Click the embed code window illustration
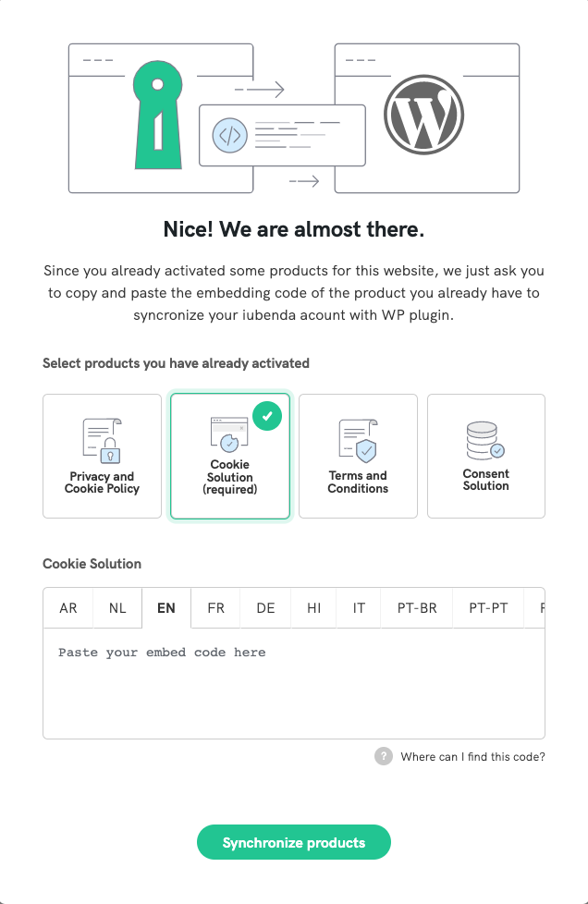 [x=282, y=136]
